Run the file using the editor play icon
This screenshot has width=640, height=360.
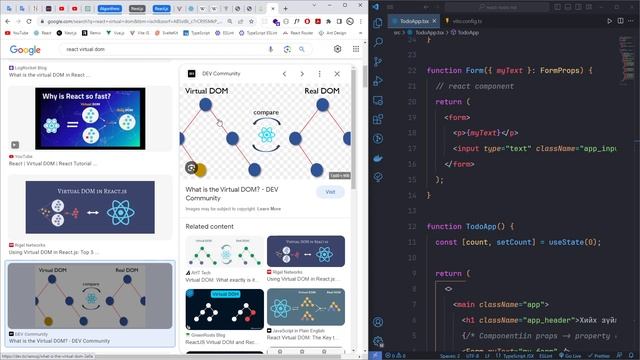609,21
